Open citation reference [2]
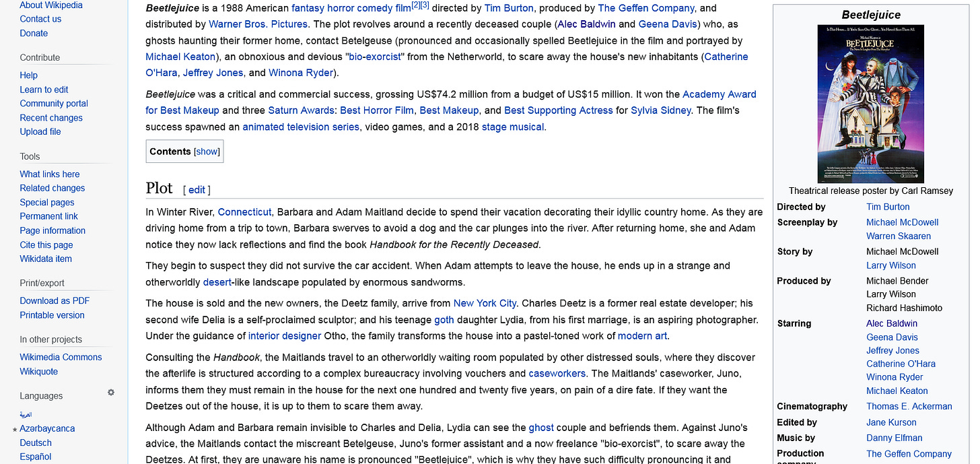The width and height of the screenshot is (980, 464). tap(415, 6)
